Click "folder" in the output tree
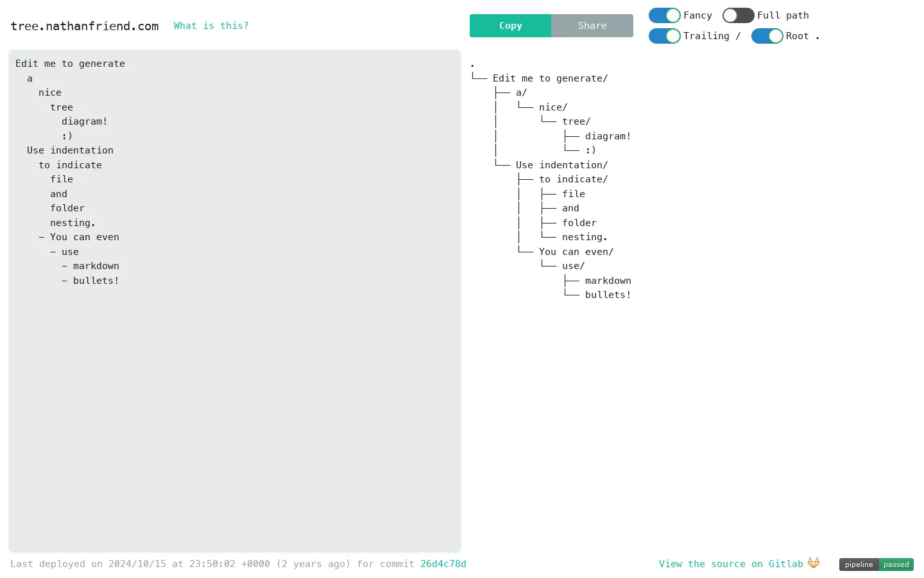The height and width of the screenshot is (578, 924). click(579, 223)
